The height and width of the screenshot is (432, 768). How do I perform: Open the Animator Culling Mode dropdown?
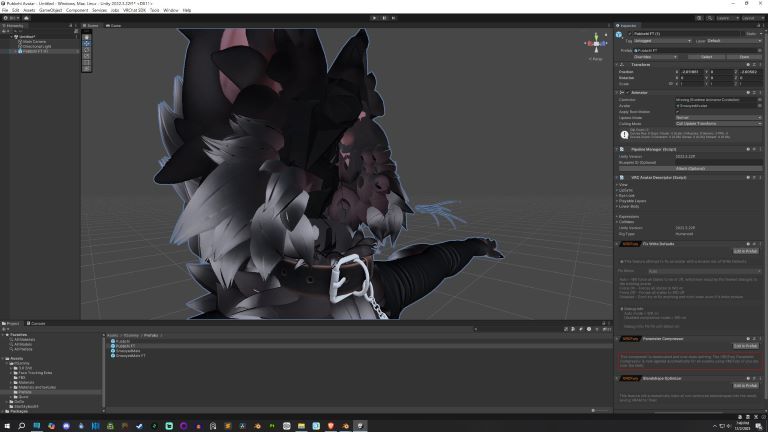(x=719, y=123)
